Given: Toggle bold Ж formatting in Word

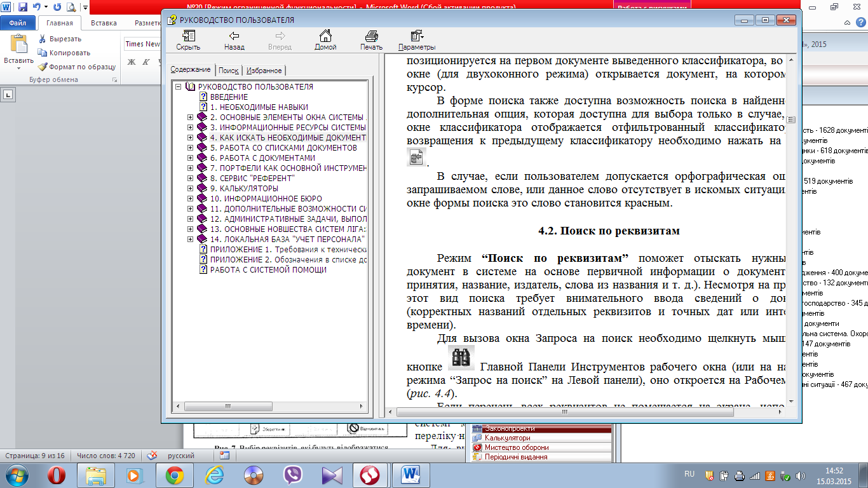Looking at the screenshot, I should point(132,62).
